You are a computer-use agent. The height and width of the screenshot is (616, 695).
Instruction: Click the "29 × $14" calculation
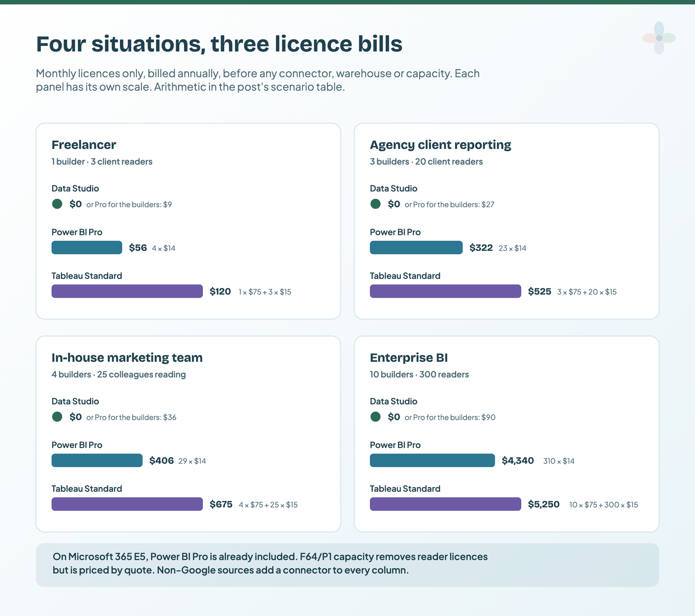192,461
